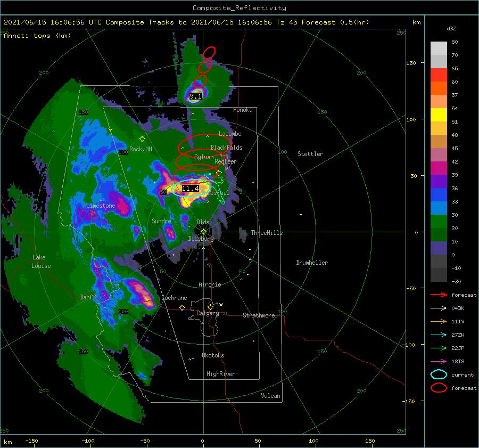Image resolution: width=479 pixels, height=448 pixels.
Task: Select the red forecast ellipse legend icon
Action: (439, 388)
